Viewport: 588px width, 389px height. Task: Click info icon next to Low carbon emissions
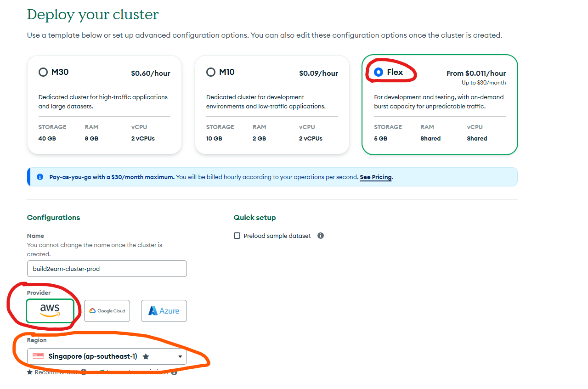[x=174, y=372]
